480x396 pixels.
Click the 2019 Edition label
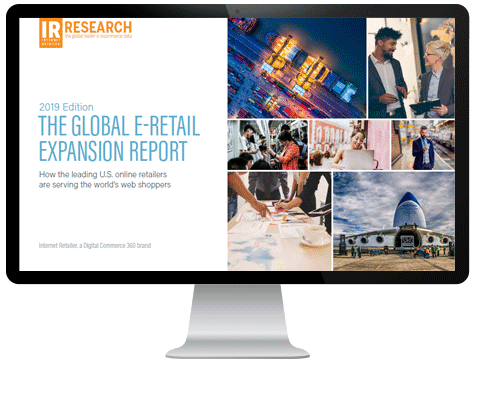coord(66,107)
